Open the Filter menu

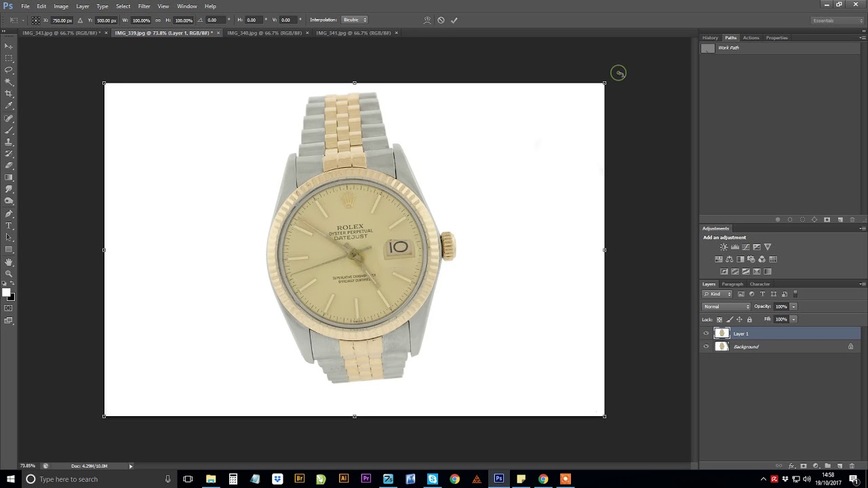(144, 6)
